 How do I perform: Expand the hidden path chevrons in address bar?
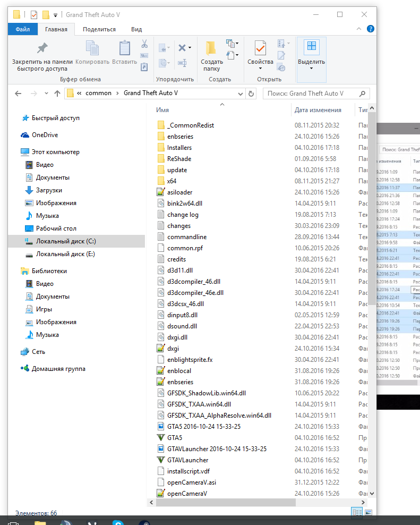(79, 93)
